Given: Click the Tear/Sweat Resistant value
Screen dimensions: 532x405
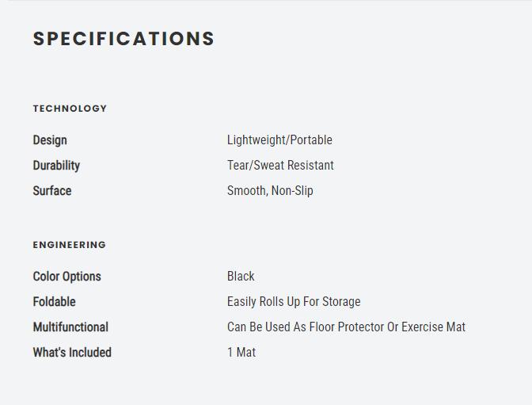Looking at the screenshot, I should [x=280, y=166].
